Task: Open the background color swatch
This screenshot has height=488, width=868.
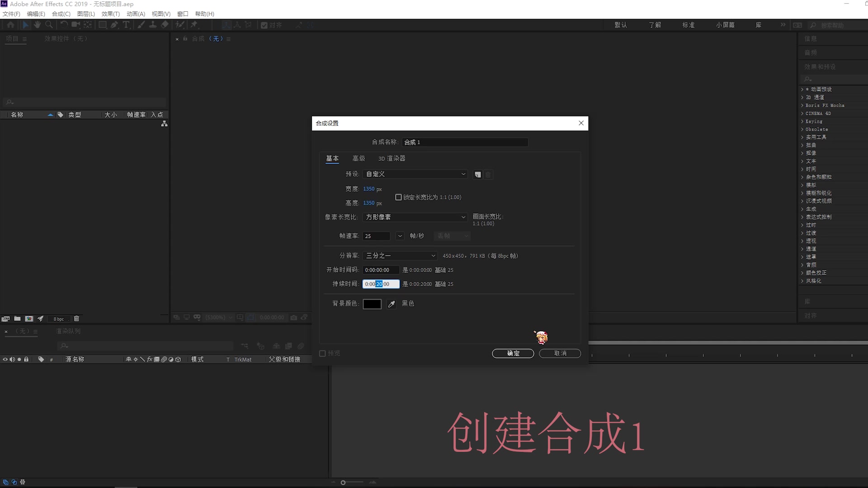Action: pyautogui.click(x=372, y=304)
